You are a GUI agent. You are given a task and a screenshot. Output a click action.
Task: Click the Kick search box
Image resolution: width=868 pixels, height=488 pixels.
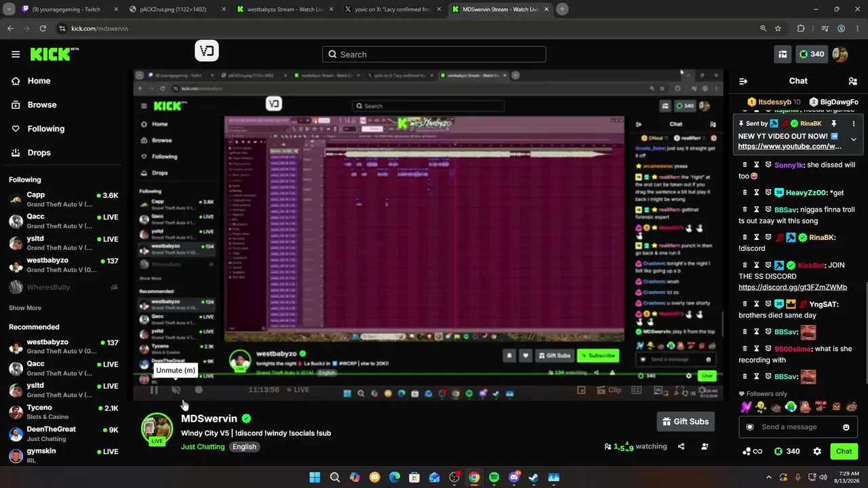tap(434, 54)
